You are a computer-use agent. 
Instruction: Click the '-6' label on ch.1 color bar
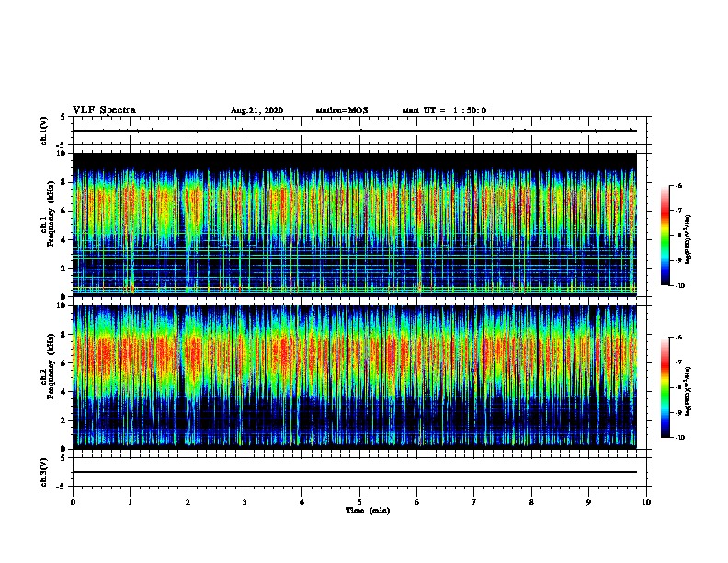pyautogui.click(x=678, y=185)
